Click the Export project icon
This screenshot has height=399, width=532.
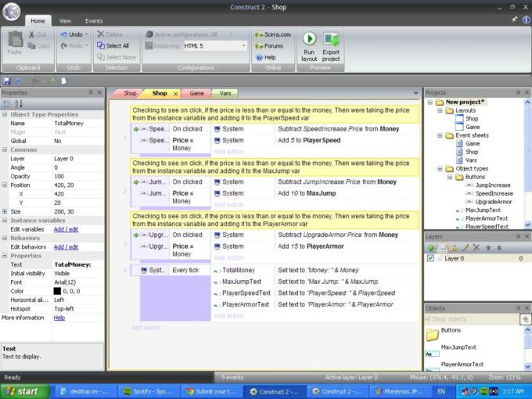click(331, 39)
